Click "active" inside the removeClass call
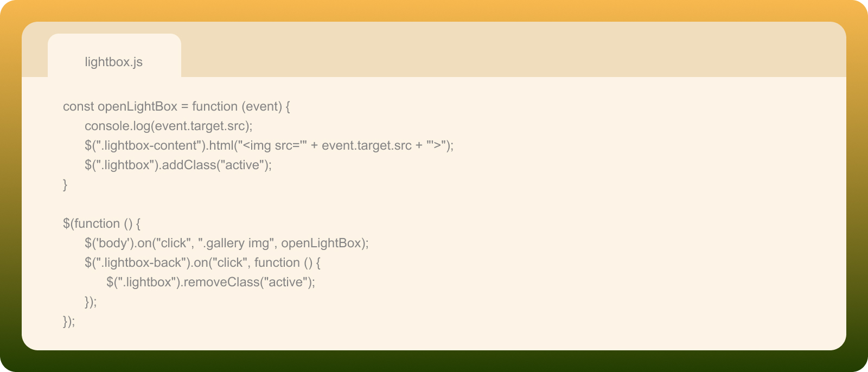The height and width of the screenshot is (372, 868). [x=285, y=282]
